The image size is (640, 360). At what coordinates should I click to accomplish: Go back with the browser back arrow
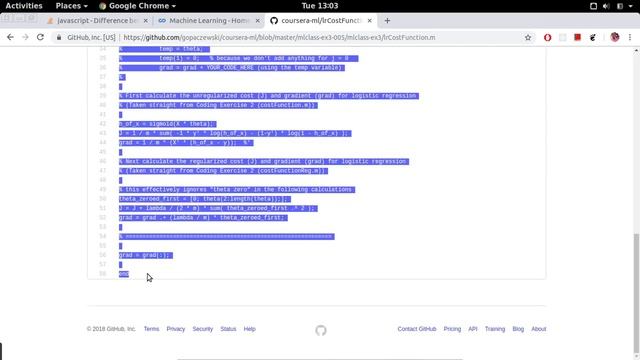tap(10, 37)
